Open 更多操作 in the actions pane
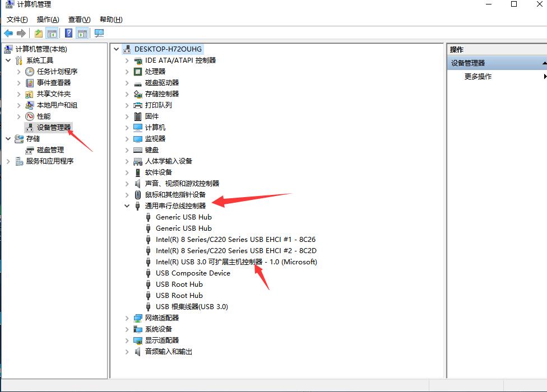547x392 pixels. (x=478, y=77)
